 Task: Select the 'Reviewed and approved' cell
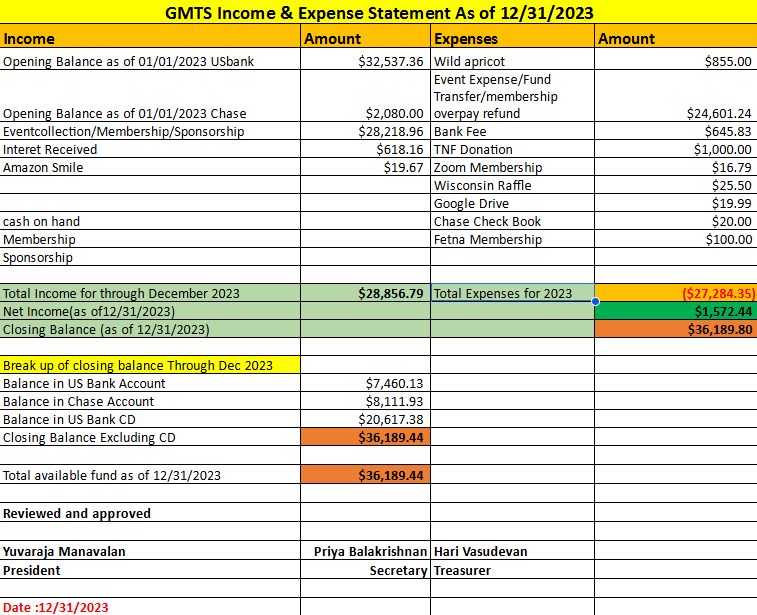(x=150, y=513)
